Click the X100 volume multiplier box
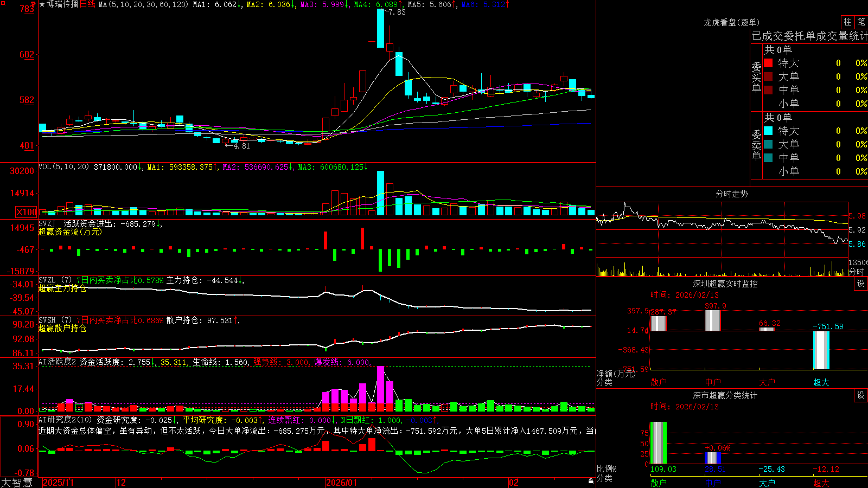This screenshot has height=488, width=868. coord(27,212)
